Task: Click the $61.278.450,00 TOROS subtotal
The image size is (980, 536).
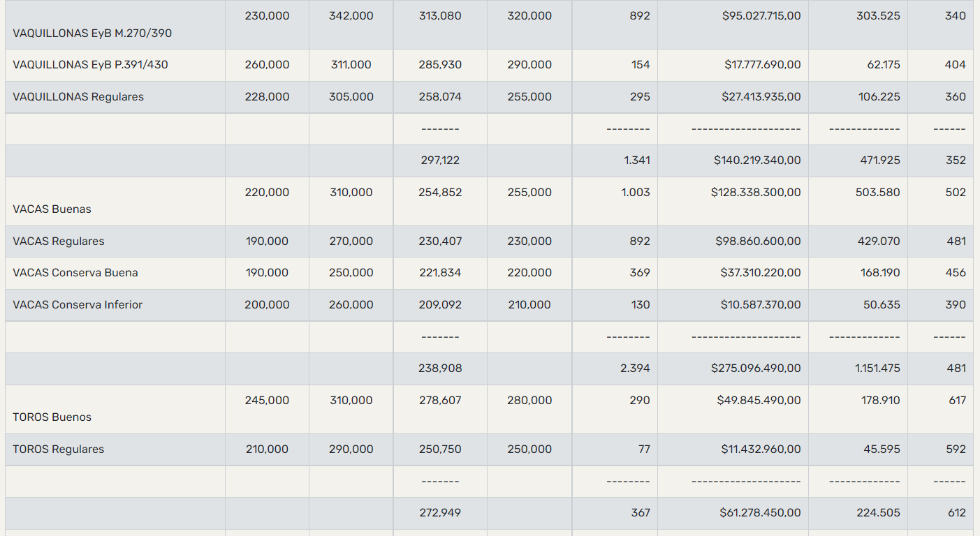Action: click(x=760, y=513)
